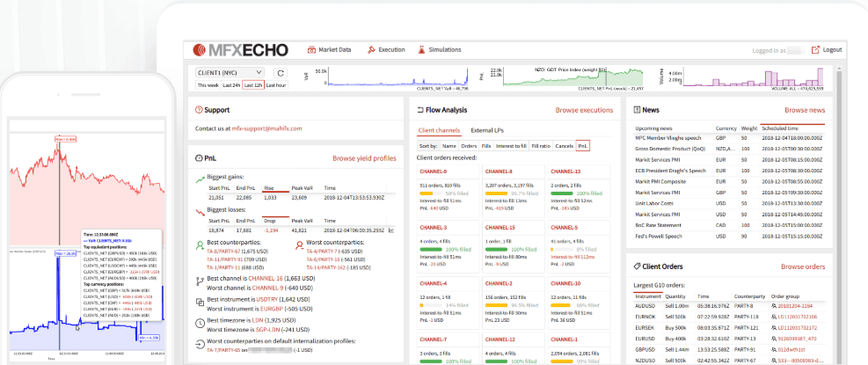Click the Logout icon
868x365 pixels.
point(815,50)
